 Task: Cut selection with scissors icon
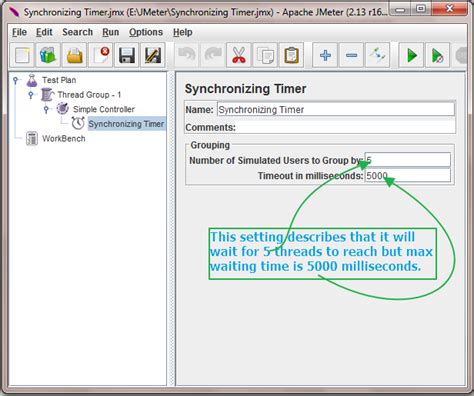[239, 55]
